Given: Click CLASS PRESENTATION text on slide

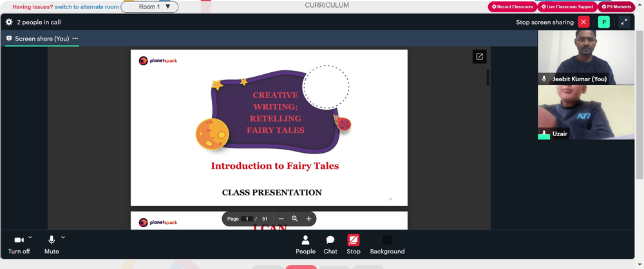Looking at the screenshot, I should (x=272, y=192).
